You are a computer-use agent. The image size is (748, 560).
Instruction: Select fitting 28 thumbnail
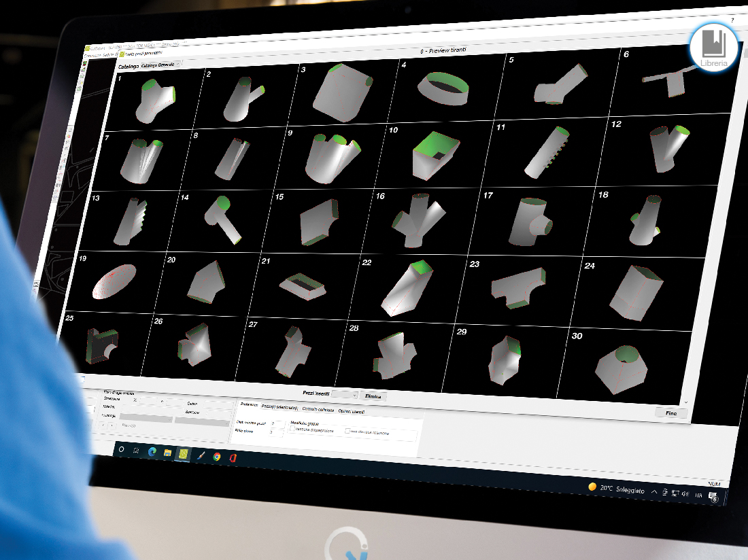[395, 357]
